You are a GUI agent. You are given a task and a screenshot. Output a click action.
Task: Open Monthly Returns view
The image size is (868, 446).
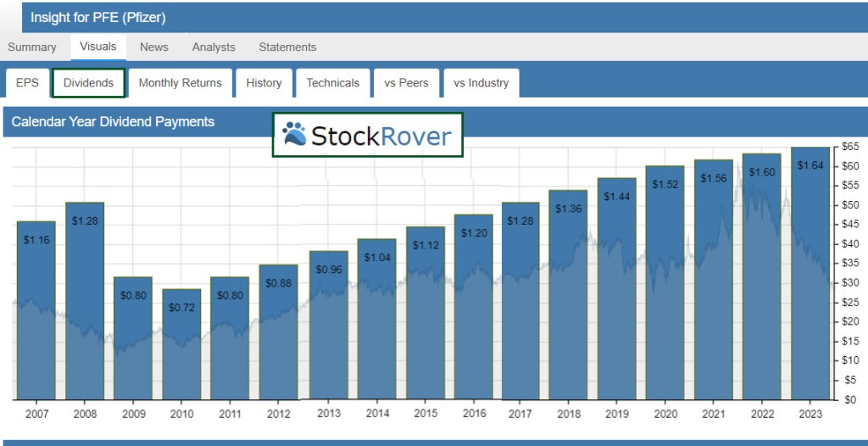pos(180,83)
